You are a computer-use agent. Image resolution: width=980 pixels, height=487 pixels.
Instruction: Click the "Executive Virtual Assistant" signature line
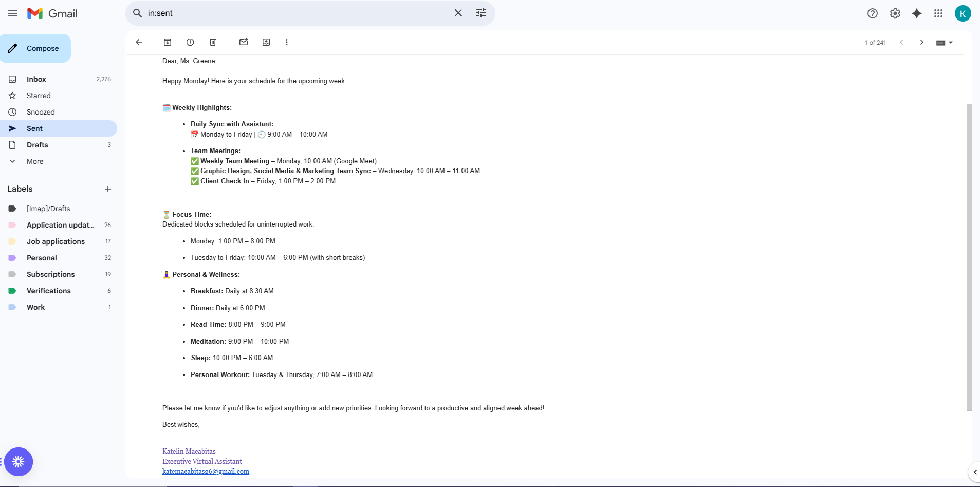[x=202, y=461]
